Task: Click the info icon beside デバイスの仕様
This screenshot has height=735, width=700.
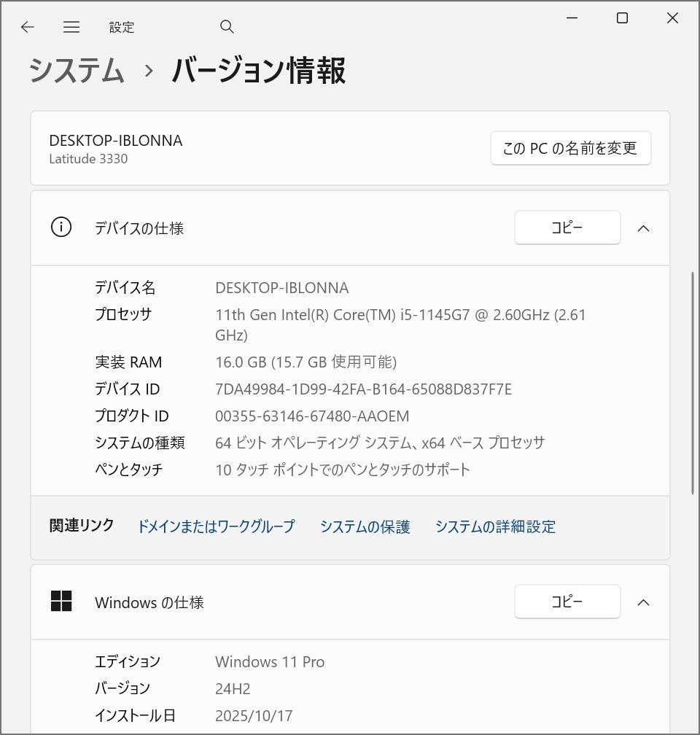Action: (x=61, y=227)
